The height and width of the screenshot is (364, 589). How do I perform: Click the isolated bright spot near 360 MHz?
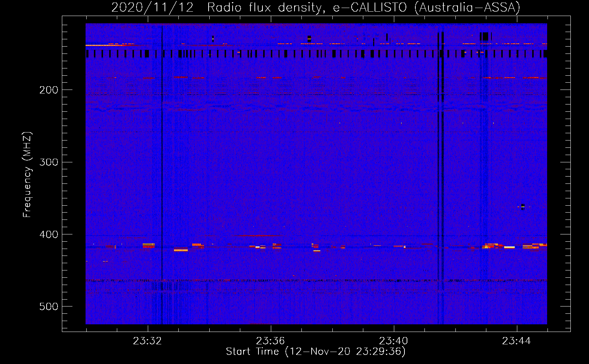[523, 207]
